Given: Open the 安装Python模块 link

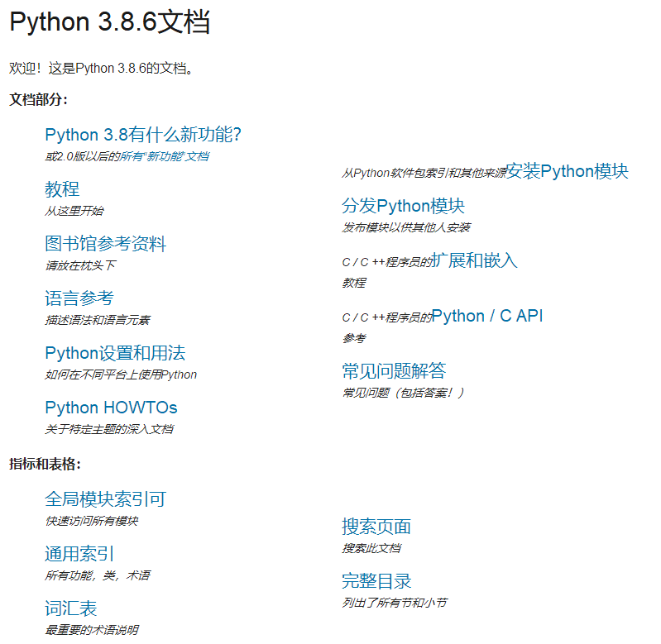Looking at the screenshot, I should (567, 171).
